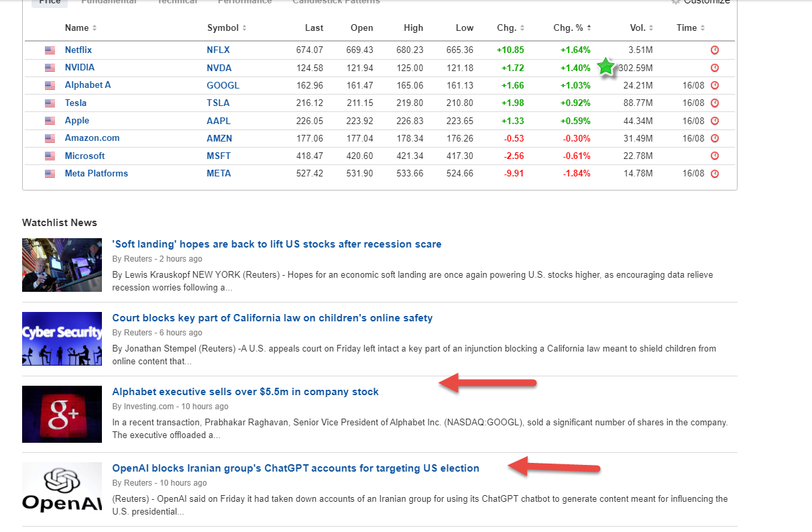Click the AAPL symbol link
Screen dimensions: 812x532
[219, 121]
